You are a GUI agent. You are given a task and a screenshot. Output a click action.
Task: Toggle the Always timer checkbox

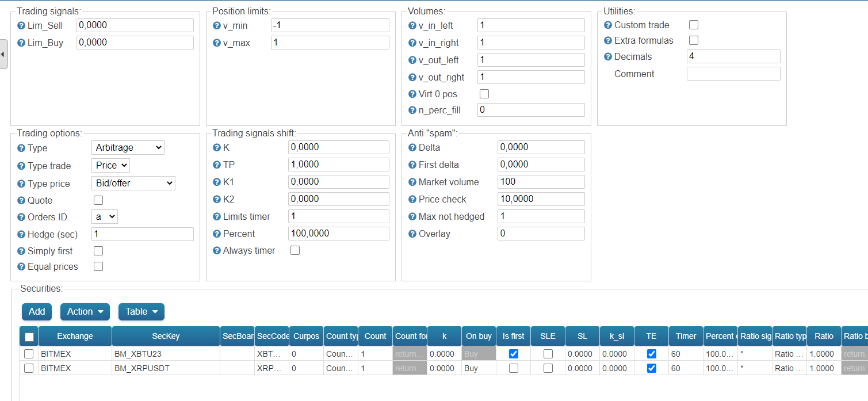[295, 250]
